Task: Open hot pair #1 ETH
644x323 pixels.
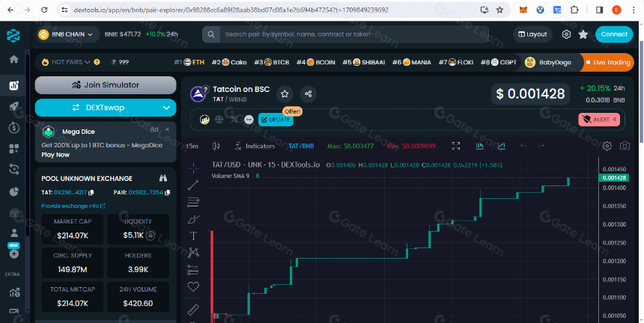Action: point(189,62)
